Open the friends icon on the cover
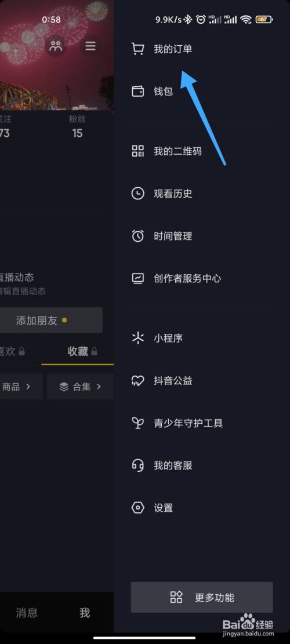Screen dimensions: 290x644 tap(56, 46)
